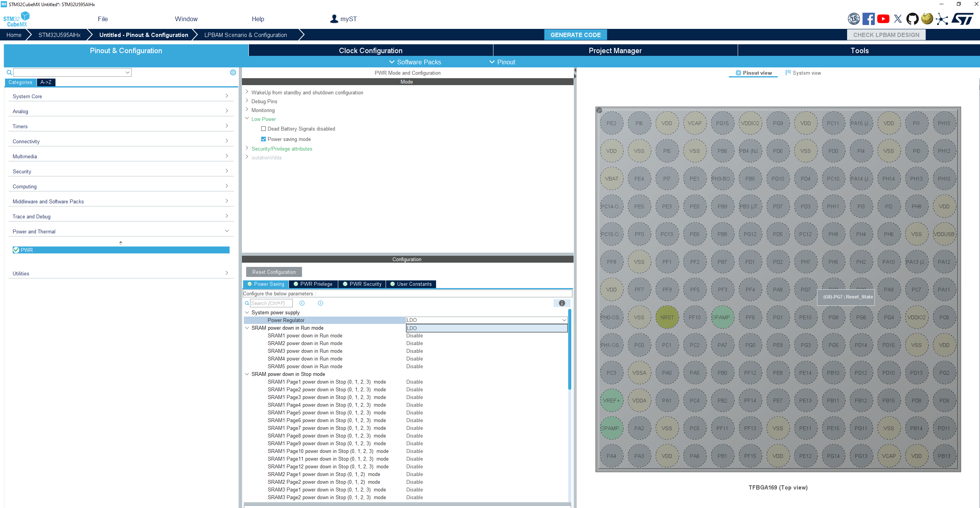Open the PWR Security tab
The width and height of the screenshot is (980, 508).
pyautogui.click(x=362, y=284)
